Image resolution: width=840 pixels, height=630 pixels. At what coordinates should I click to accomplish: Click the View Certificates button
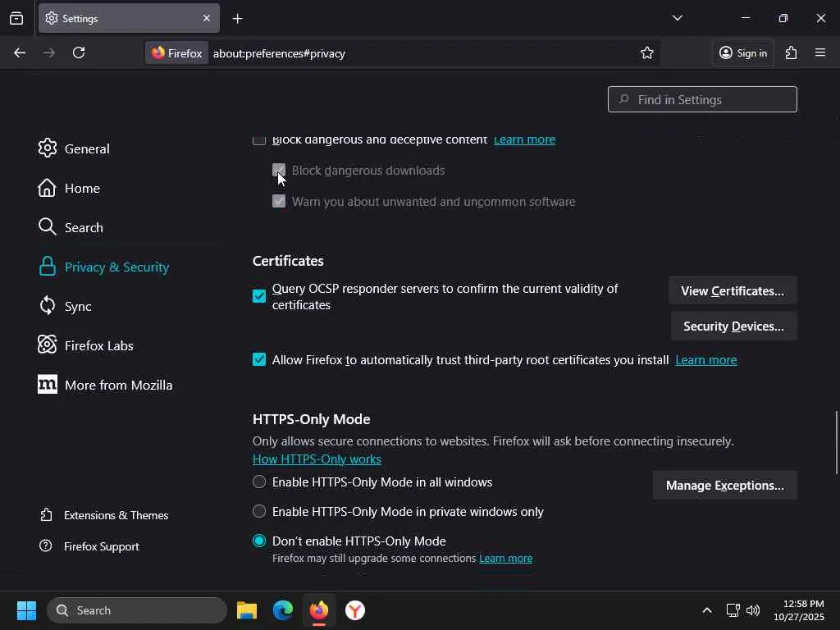(732, 291)
